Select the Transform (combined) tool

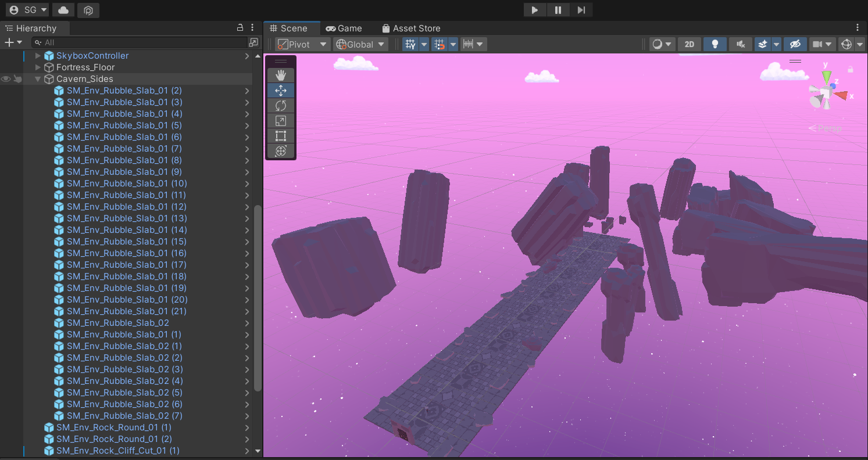point(281,151)
